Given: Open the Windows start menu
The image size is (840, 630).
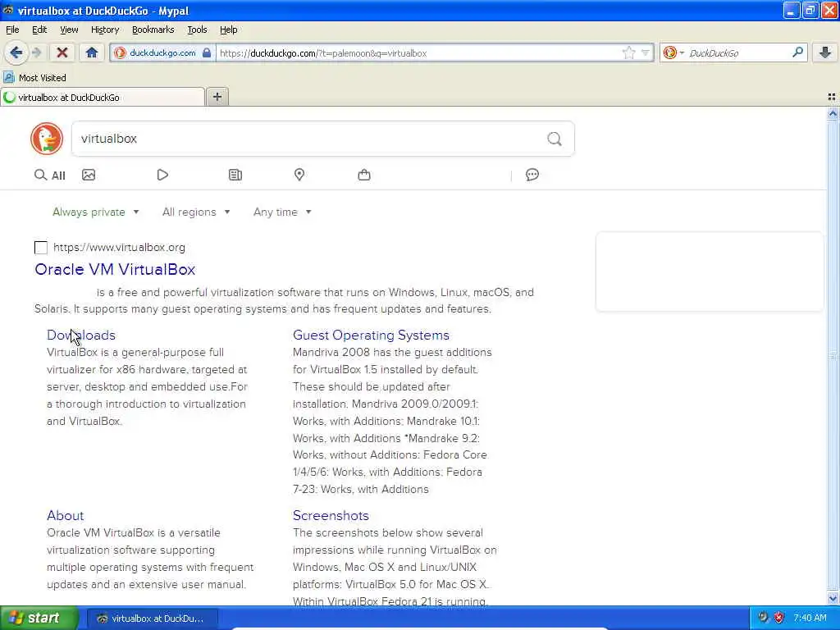Looking at the screenshot, I should click(x=39, y=618).
